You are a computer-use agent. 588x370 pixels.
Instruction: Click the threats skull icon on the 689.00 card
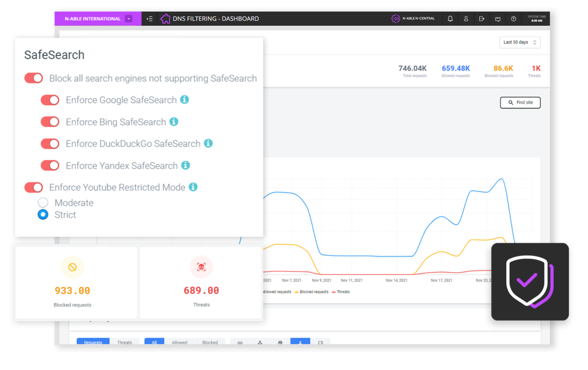(201, 267)
